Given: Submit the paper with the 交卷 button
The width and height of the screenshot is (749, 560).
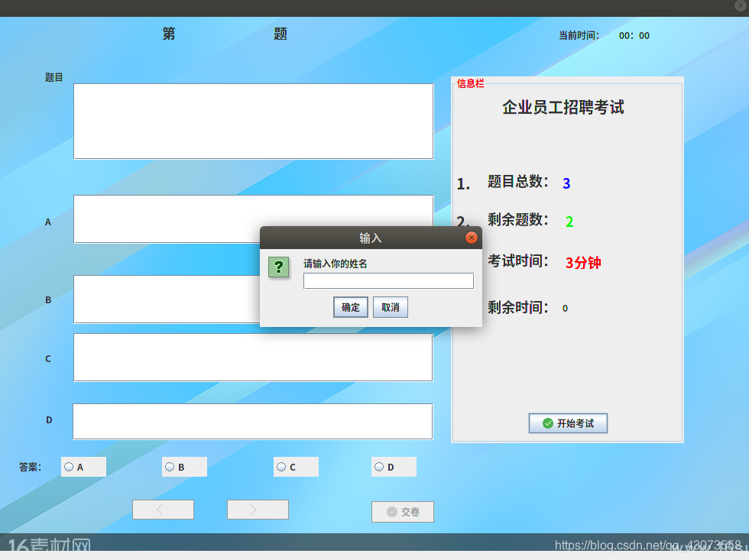Looking at the screenshot, I should (403, 512).
